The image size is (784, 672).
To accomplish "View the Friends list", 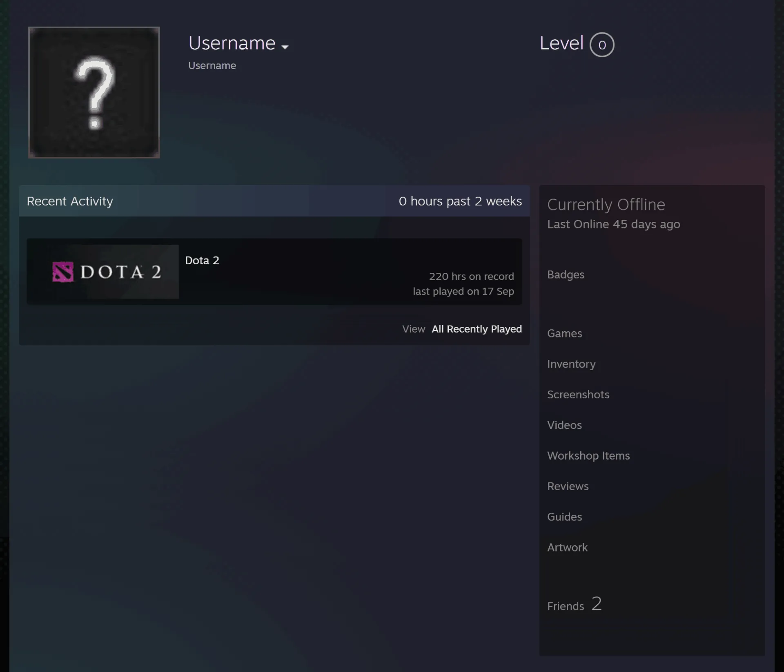I will tap(566, 606).
